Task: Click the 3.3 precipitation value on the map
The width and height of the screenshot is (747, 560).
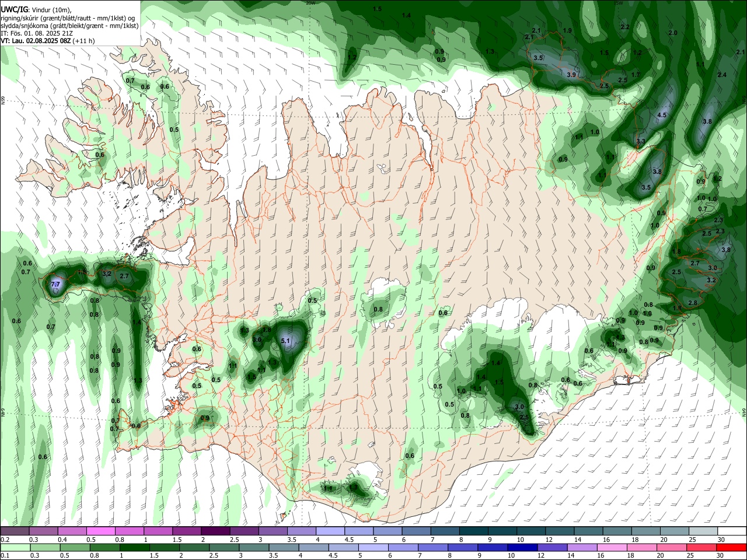Action: click(641, 141)
